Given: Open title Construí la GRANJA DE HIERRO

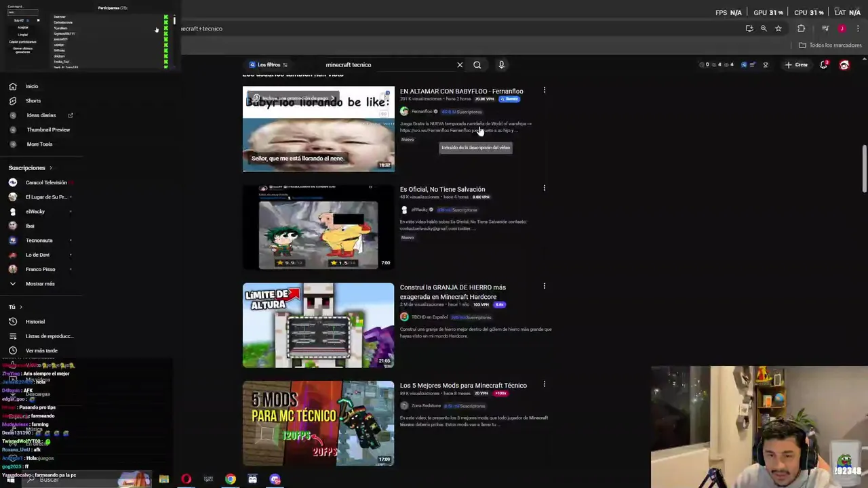Looking at the screenshot, I should click(x=453, y=292).
